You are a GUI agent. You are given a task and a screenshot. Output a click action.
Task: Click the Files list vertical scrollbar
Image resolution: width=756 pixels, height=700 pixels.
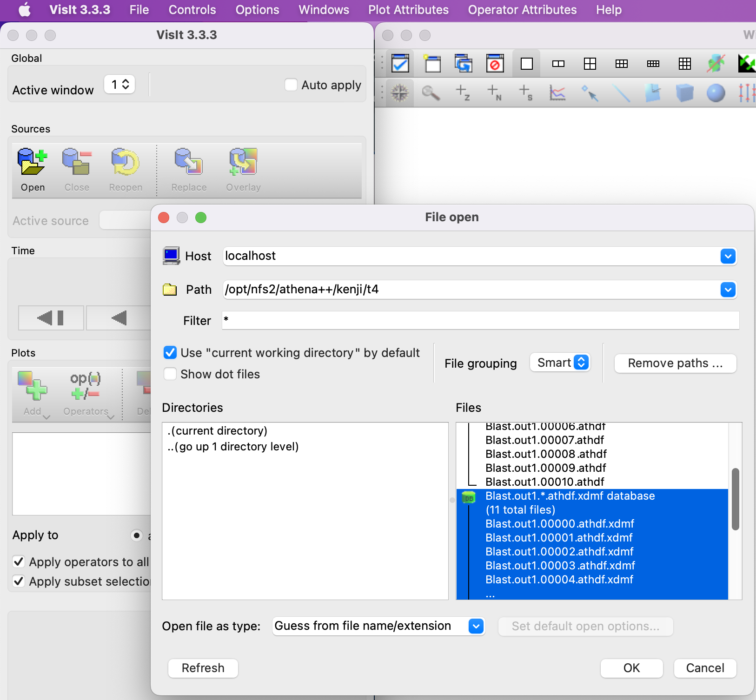(735, 499)
